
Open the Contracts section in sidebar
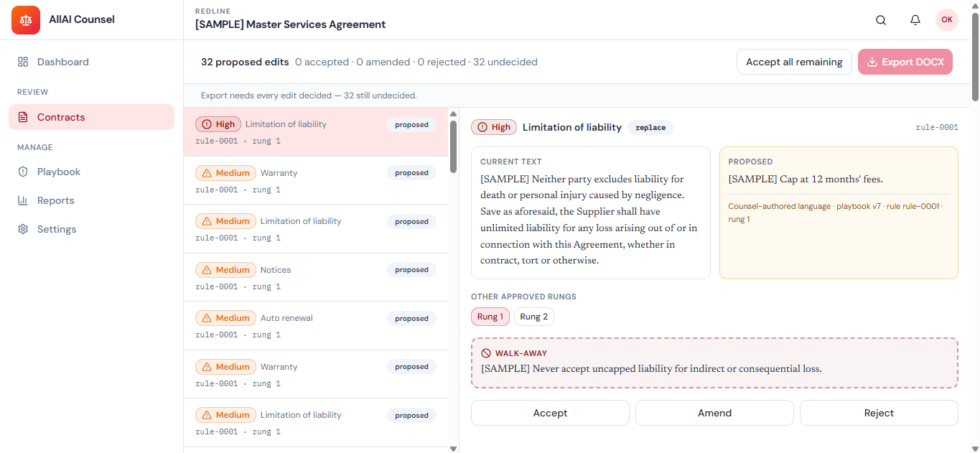pos(91,117)
